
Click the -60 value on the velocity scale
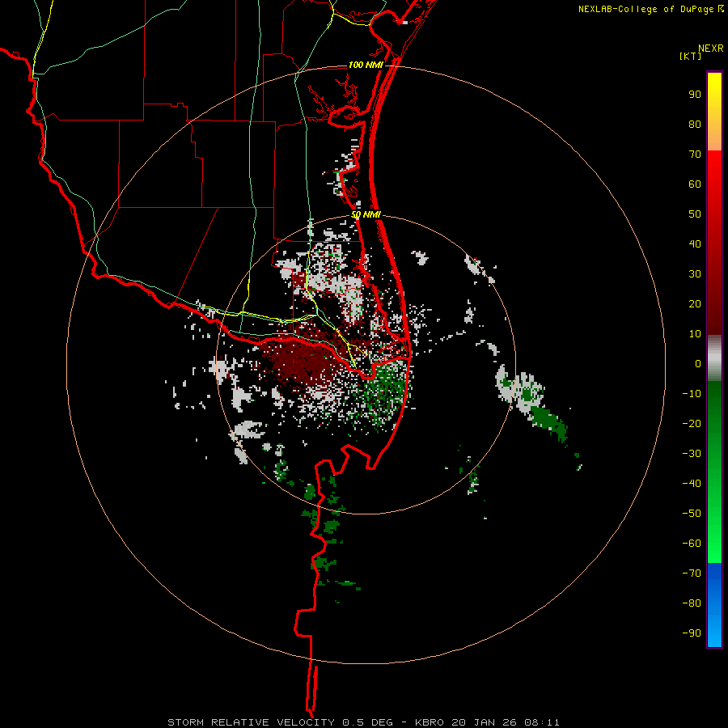point(692,544)
